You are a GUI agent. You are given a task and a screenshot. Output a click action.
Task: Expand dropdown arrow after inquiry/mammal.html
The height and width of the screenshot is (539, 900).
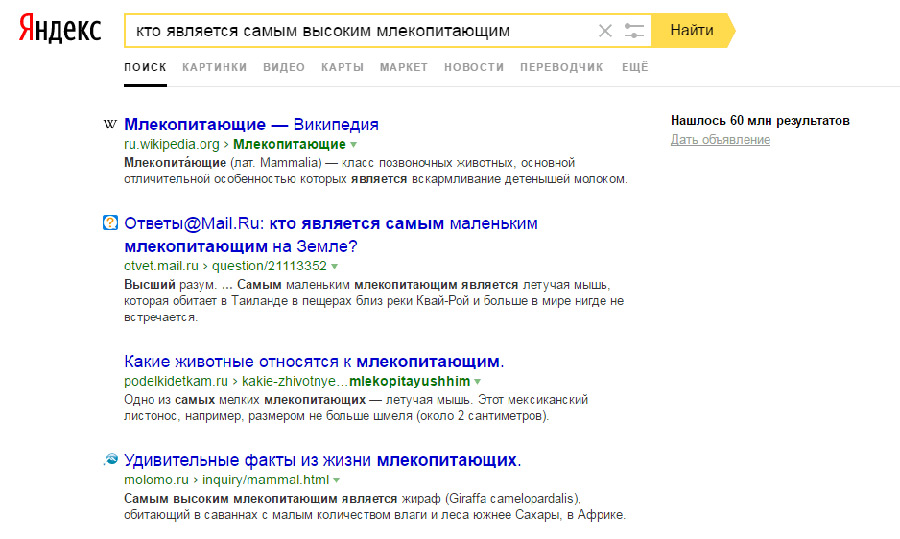[x=336, y=480]
